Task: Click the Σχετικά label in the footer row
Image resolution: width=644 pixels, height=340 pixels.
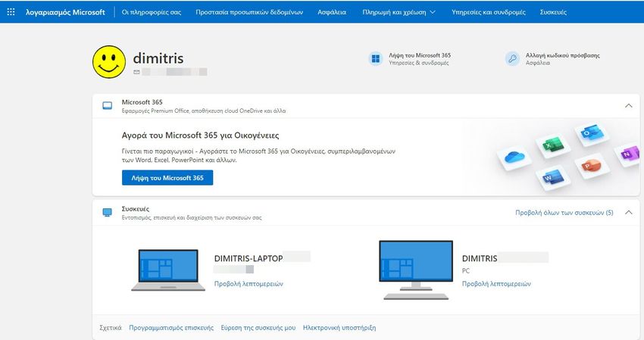Action: [111, 328]
